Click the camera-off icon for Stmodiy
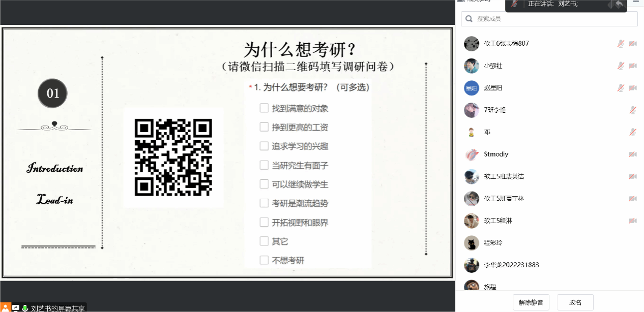 [x=633, y=154]
